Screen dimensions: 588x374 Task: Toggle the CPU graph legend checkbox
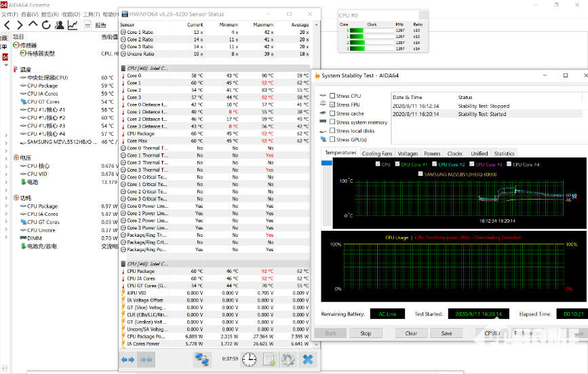coord(378,164)
